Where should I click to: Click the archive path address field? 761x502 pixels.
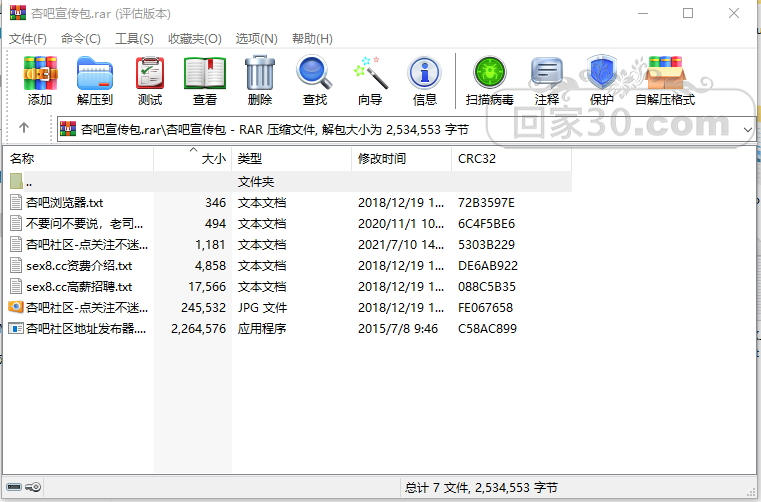tap(405, 130)
